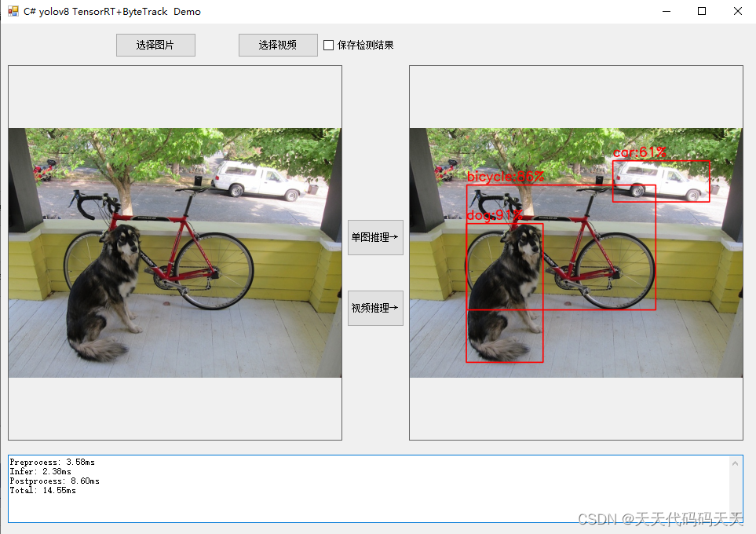The width and height of the screenshot is (756, 534).
Task: Click the detection result image on right
Action: click(x=575, y=253)
